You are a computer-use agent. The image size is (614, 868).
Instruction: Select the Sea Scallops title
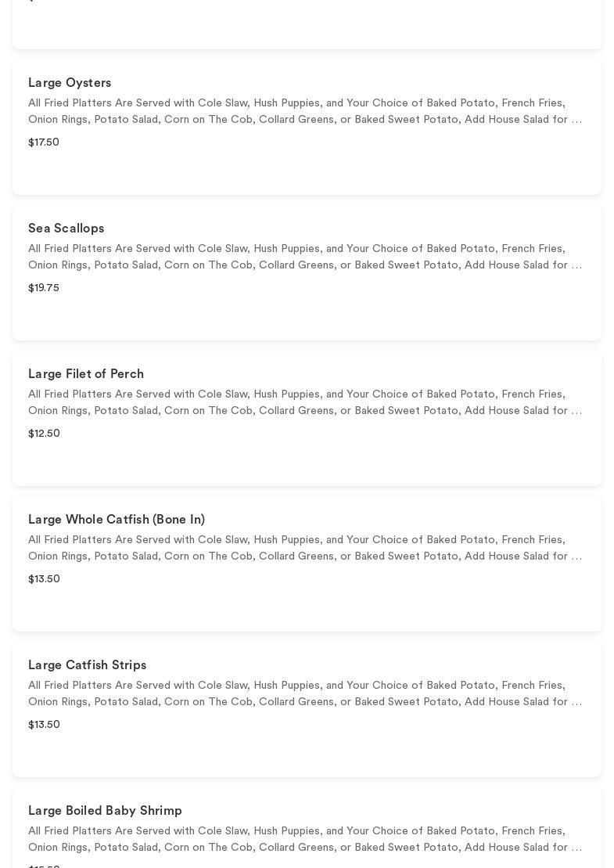tap(66, 229)
